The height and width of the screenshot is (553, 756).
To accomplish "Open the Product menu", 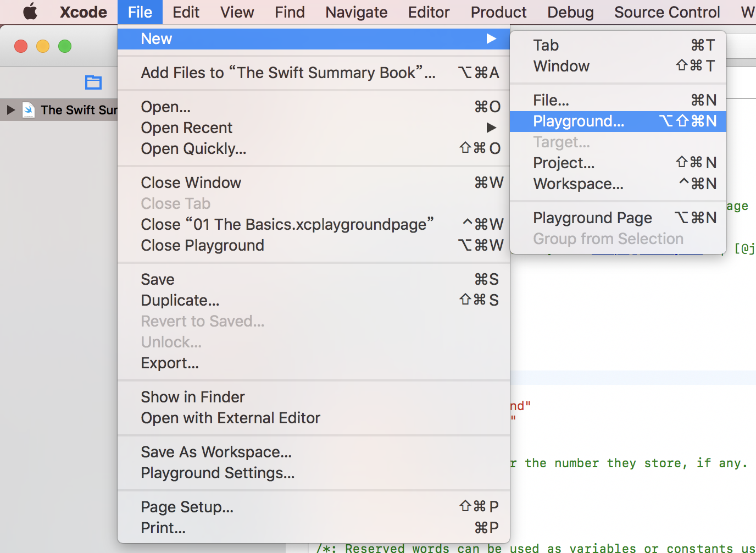I will (x=498, y=12).
